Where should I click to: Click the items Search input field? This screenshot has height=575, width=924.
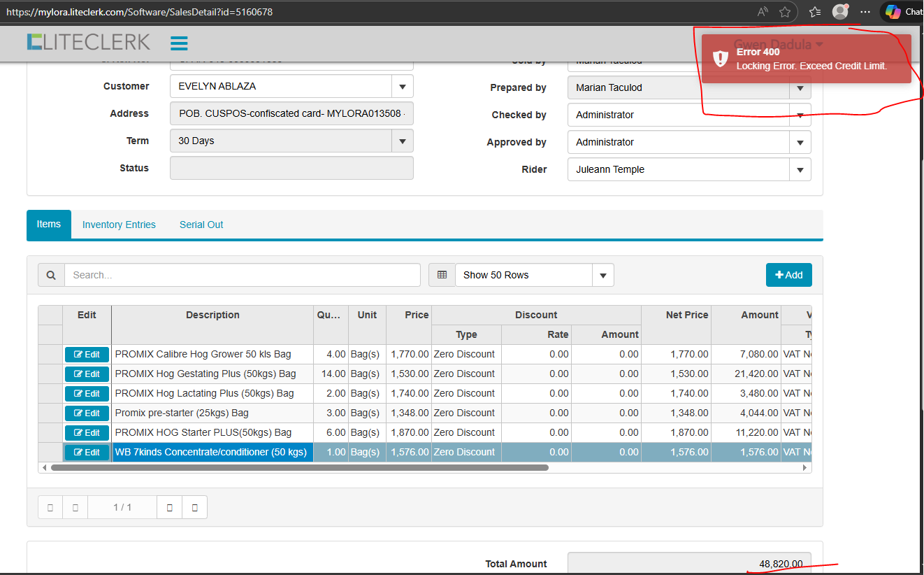pyautogui.click(x=242, y=275)
